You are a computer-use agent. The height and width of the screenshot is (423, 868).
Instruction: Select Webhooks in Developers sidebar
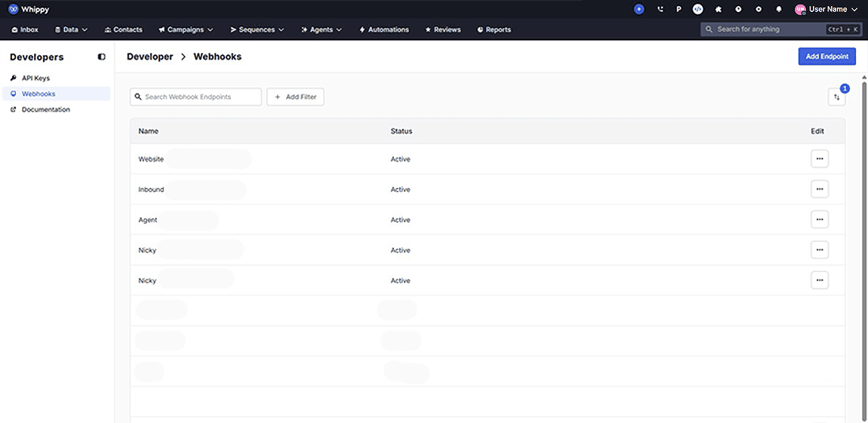55,94
